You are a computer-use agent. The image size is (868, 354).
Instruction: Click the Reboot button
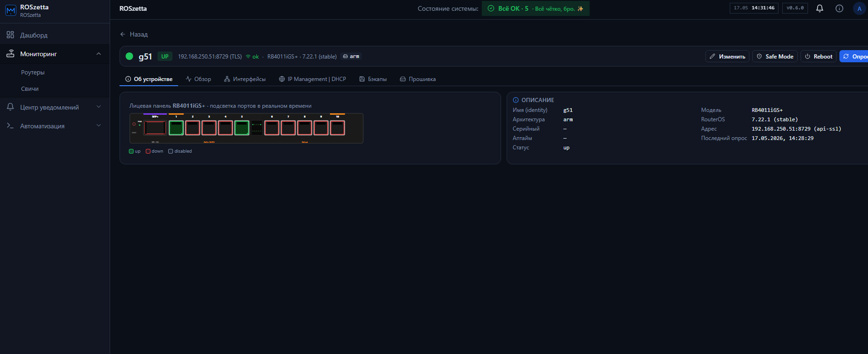818,56
